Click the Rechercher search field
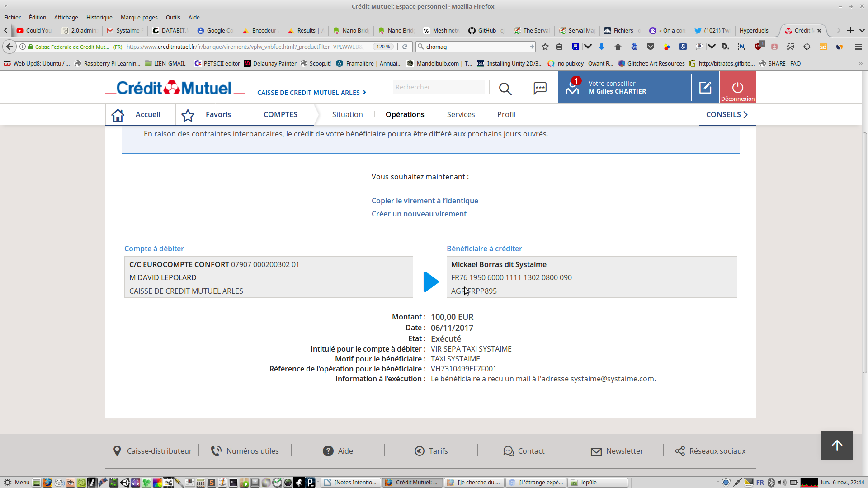Screen dimensions: 868x488 click(439, 87)
